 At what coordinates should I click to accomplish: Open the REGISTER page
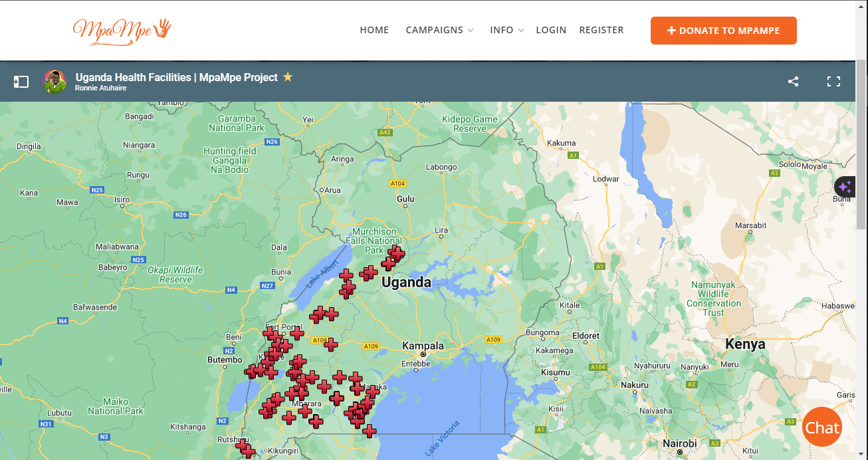coord(601,30)
